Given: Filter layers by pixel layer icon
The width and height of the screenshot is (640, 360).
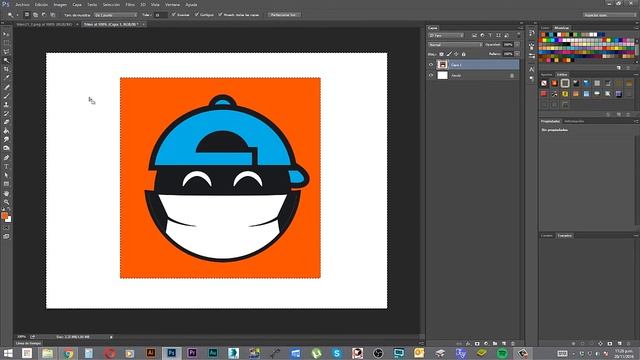Looking at the screenshot, I should click(474, 36).
